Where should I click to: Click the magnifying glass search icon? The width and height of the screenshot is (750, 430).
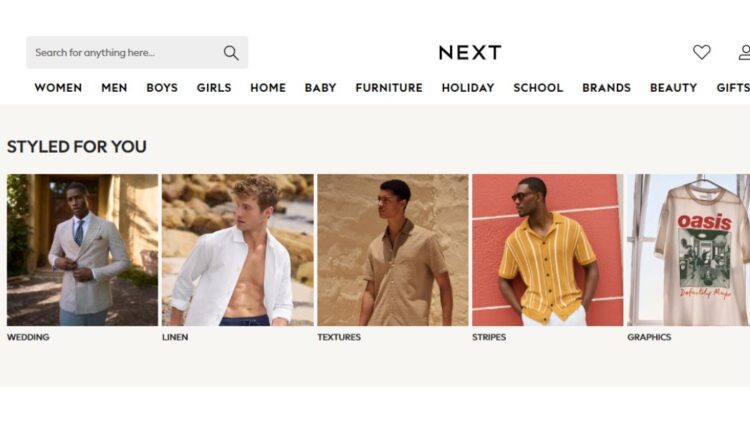[x=231, y=53]
